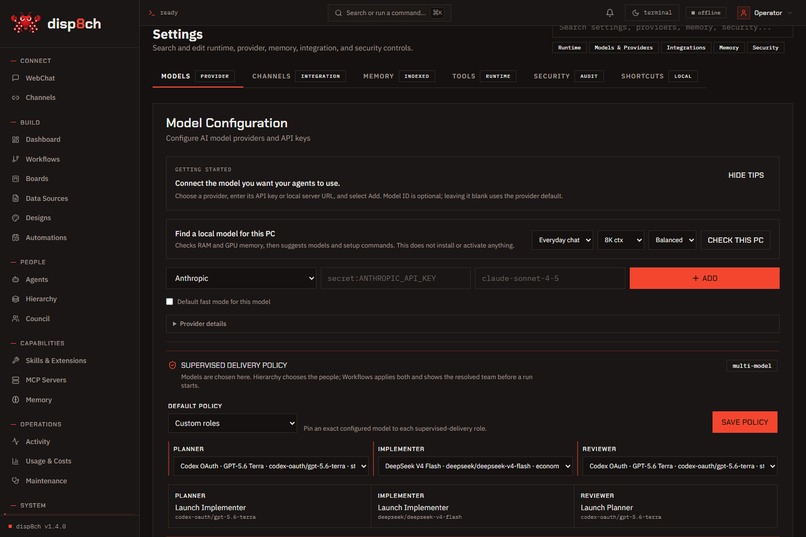Click the claude-sonnet-4-5 model ID field

(x=549, y=278)
